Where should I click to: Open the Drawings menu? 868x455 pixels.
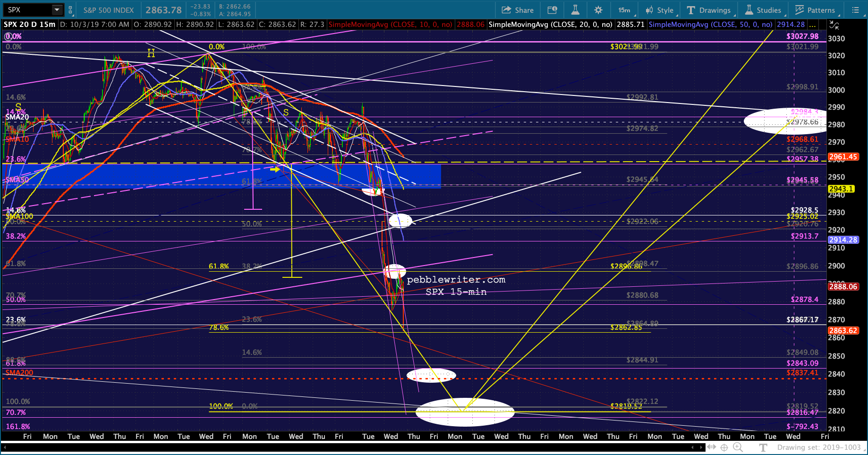[x=709, y=10]
